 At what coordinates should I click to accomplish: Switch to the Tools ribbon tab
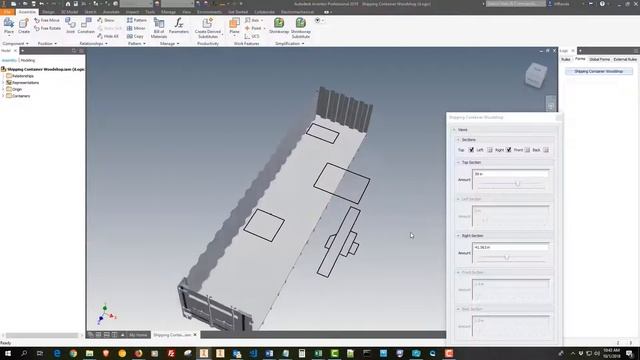150,12
